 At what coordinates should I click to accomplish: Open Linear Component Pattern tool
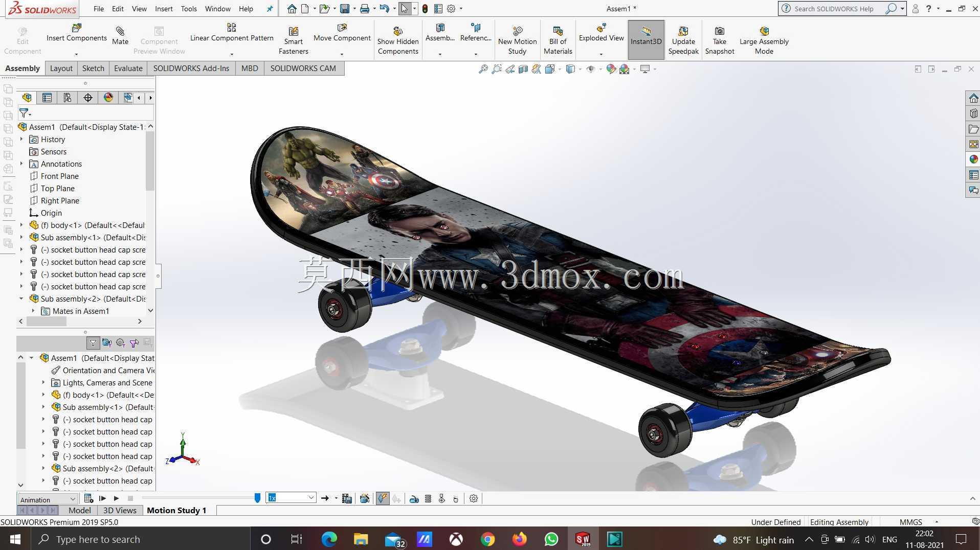[232, 32]
